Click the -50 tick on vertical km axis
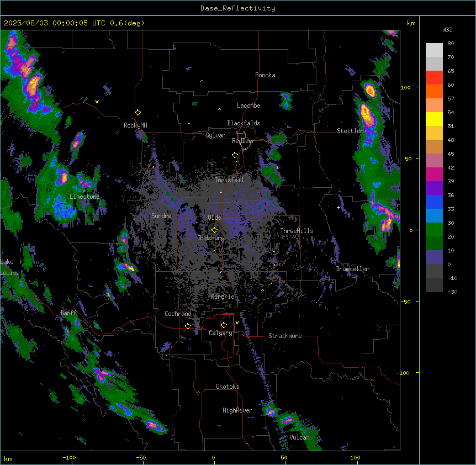Viewport: 476px width, 465px height. click(405, 302)
